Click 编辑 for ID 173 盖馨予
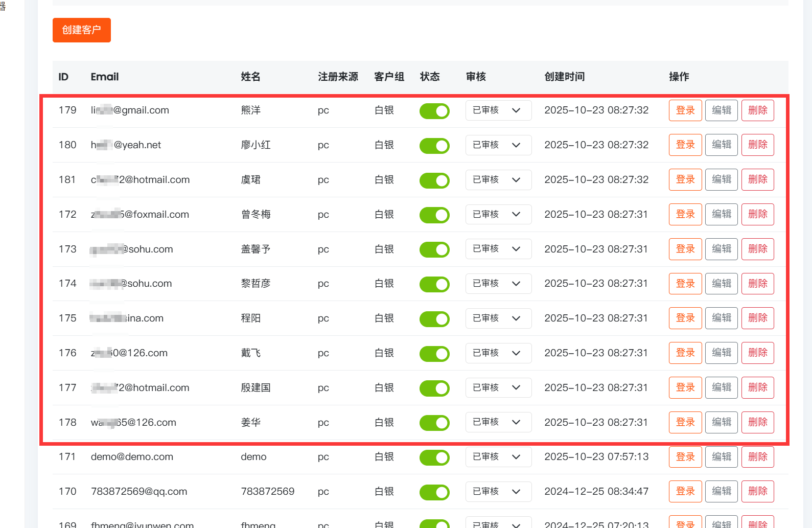Viewport: 812px width, 528px height. 721,249
